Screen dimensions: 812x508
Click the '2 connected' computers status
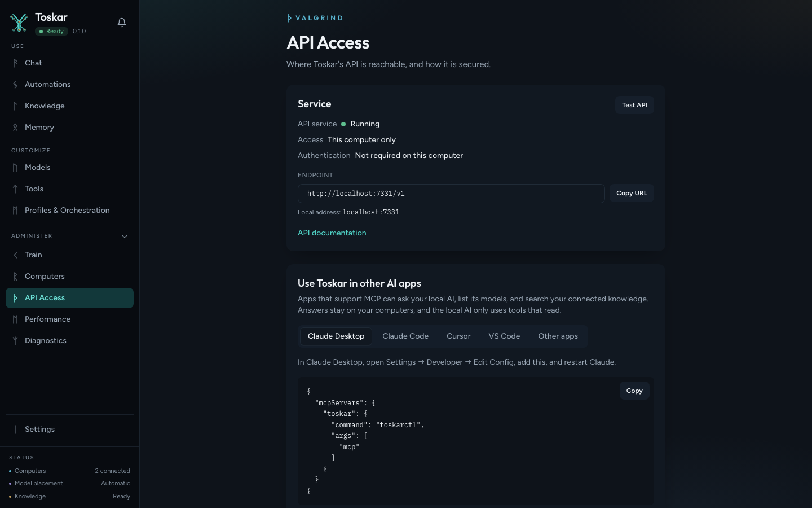112,471
